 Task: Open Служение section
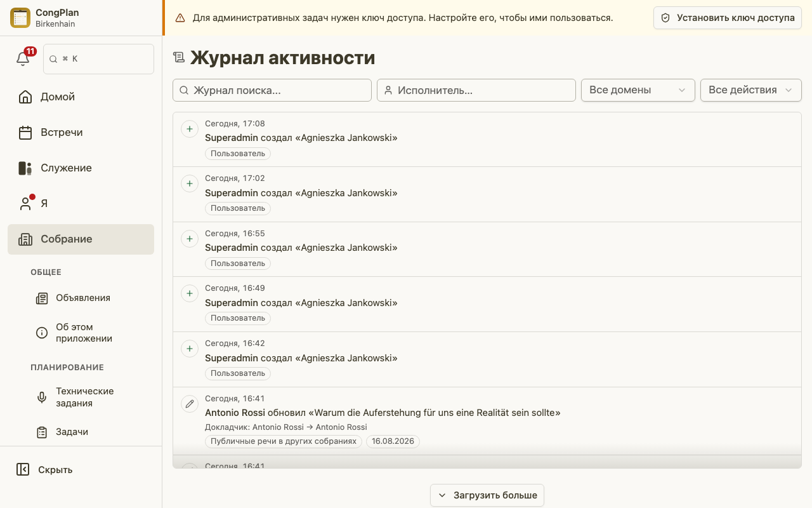(x=81, y=168)
